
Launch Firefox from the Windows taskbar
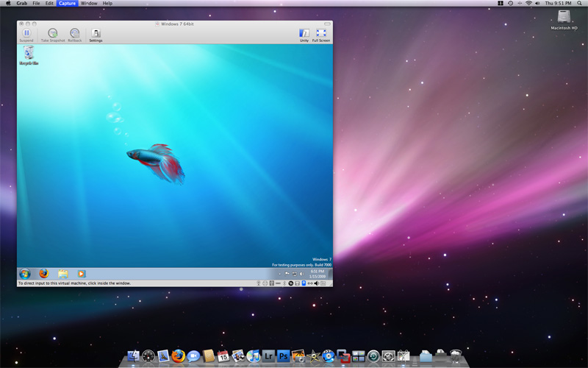point(44,273)
